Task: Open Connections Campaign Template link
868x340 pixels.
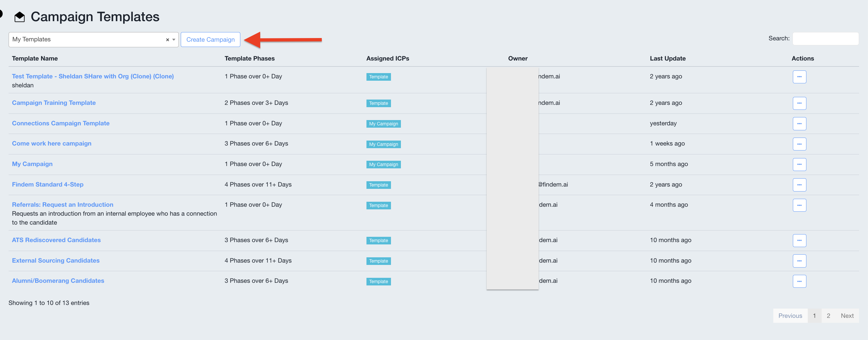Action: [61, 124]
